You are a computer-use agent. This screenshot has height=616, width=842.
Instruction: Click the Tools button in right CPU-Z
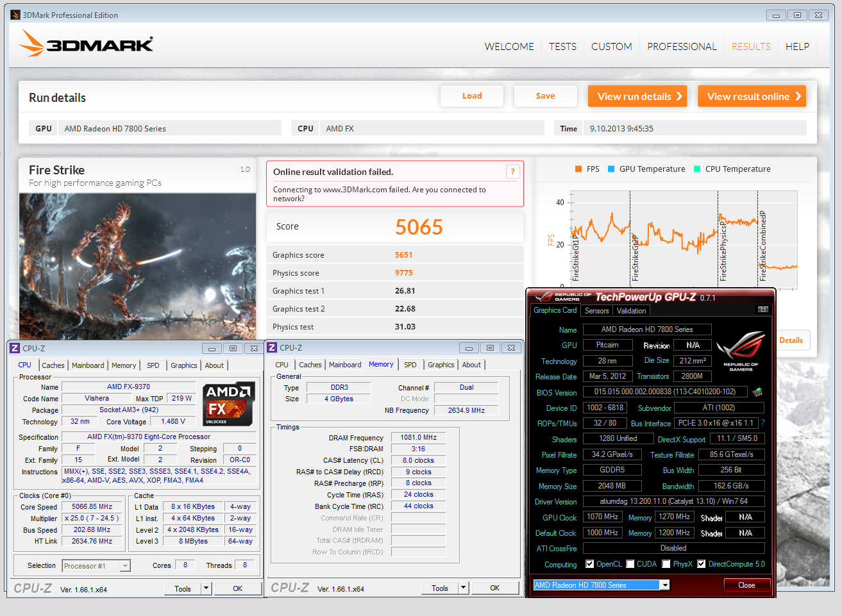click(440, 588)
